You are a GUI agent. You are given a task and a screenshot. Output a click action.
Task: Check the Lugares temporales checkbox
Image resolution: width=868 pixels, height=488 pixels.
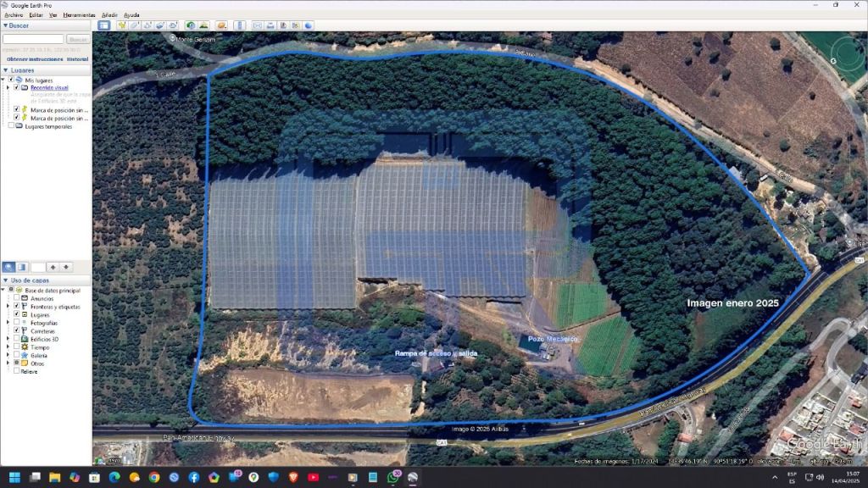(10, 126)
